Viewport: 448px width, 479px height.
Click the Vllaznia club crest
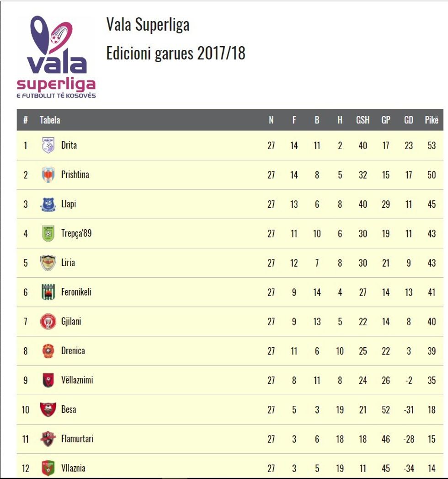click(x=48, y=468)
